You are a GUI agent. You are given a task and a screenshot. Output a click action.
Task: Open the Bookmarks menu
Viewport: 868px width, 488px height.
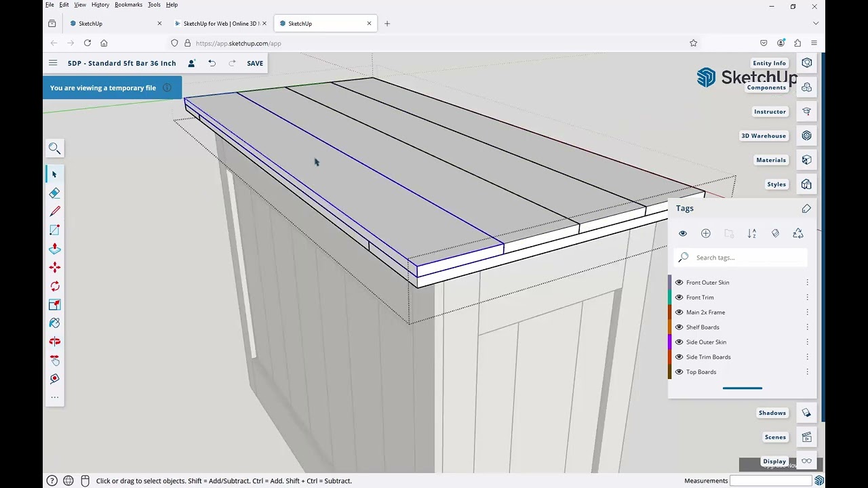[x=128, y=5]
